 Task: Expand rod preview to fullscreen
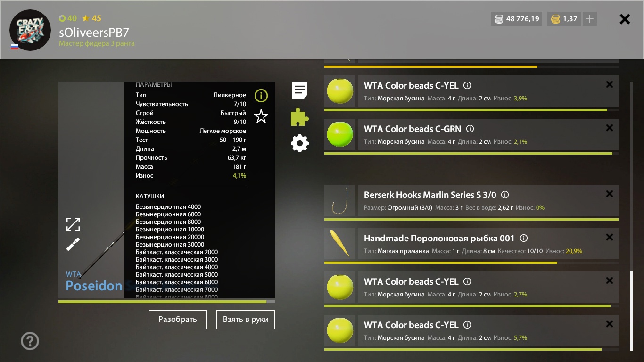point(73,224)
